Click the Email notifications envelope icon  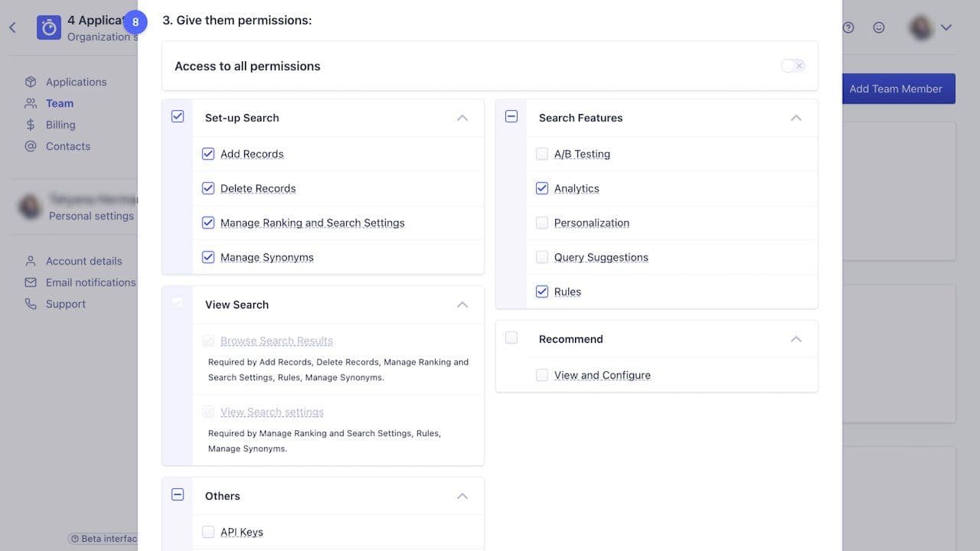[x=31, y=282]
